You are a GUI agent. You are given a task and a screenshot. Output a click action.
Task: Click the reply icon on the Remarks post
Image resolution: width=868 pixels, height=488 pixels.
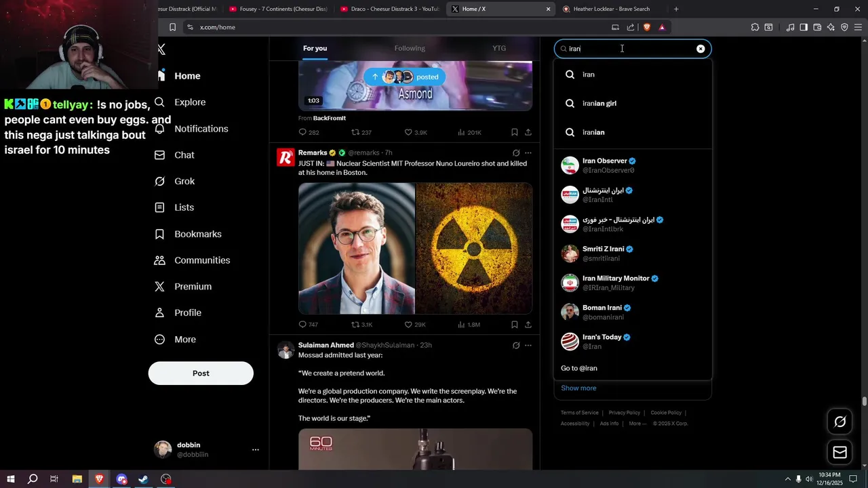[x=304, y=325]
